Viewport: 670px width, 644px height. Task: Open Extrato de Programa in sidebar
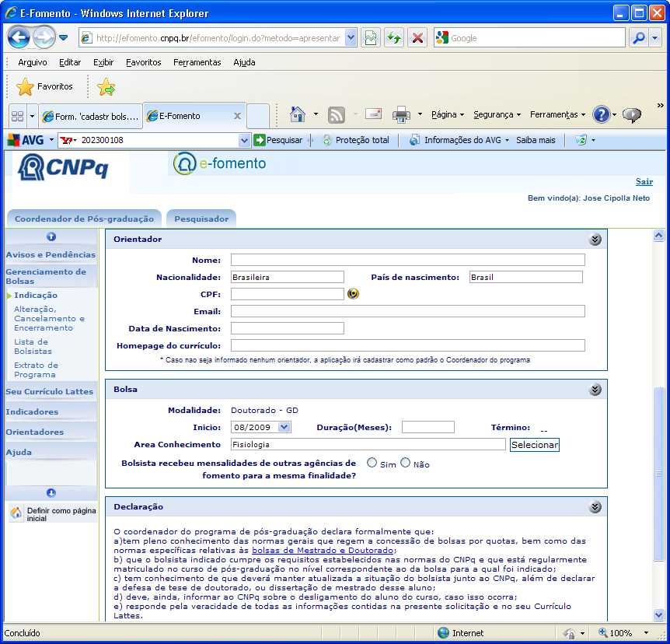tap(36, 370)
